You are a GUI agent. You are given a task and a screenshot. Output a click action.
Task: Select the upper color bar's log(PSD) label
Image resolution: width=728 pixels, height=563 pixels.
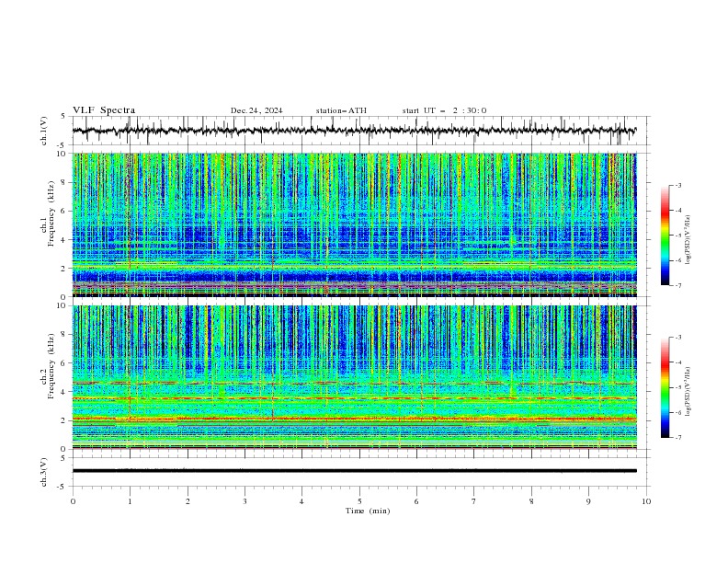click(x=688, y=240)
